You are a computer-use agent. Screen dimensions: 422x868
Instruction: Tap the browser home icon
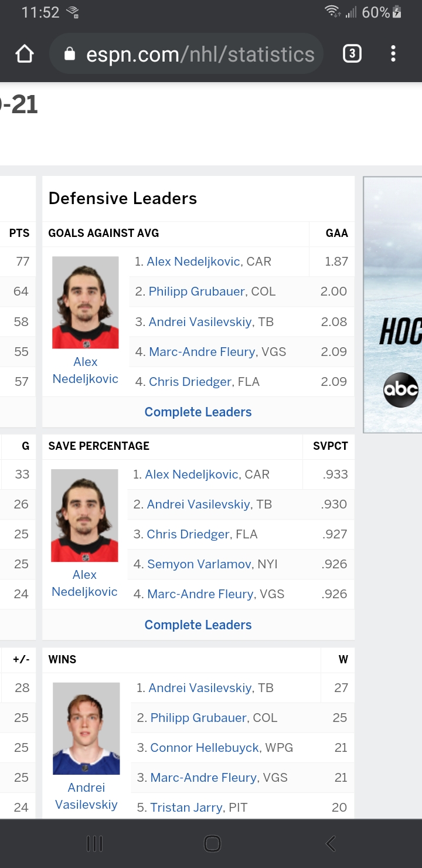pos(25,54)
